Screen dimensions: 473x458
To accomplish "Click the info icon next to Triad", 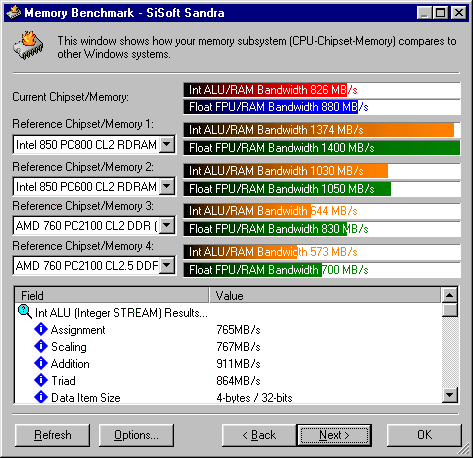I will pos(41,380).
